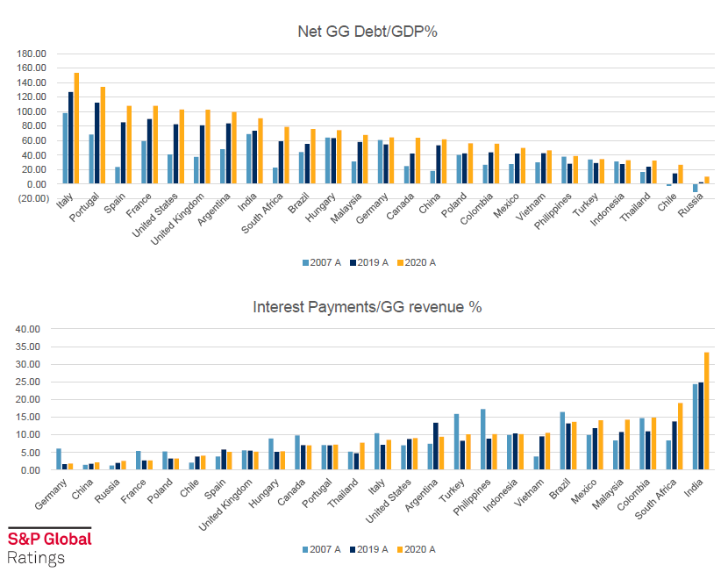Click the 40.00 y-axis value on lower chart

tap(27, 329)
